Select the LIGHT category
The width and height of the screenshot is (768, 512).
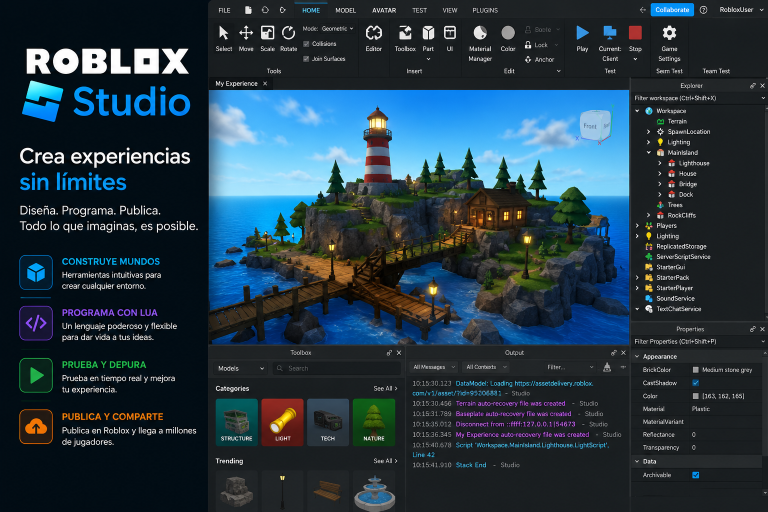[282, 422]
